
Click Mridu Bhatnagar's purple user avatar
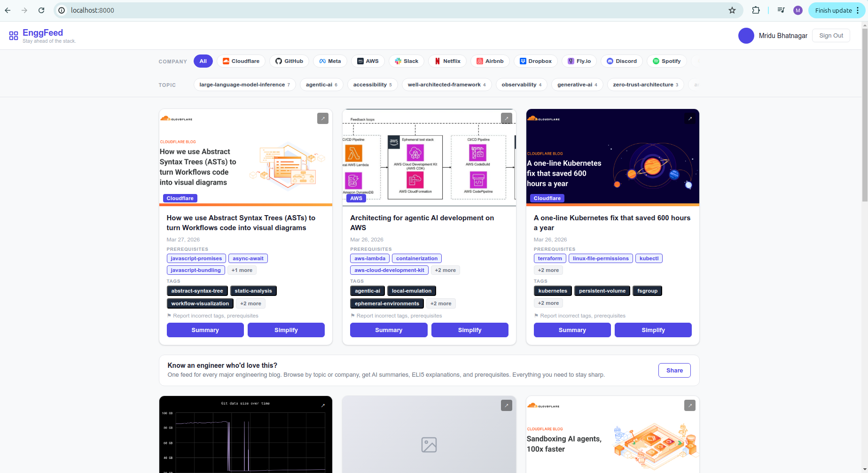point(746,36)
